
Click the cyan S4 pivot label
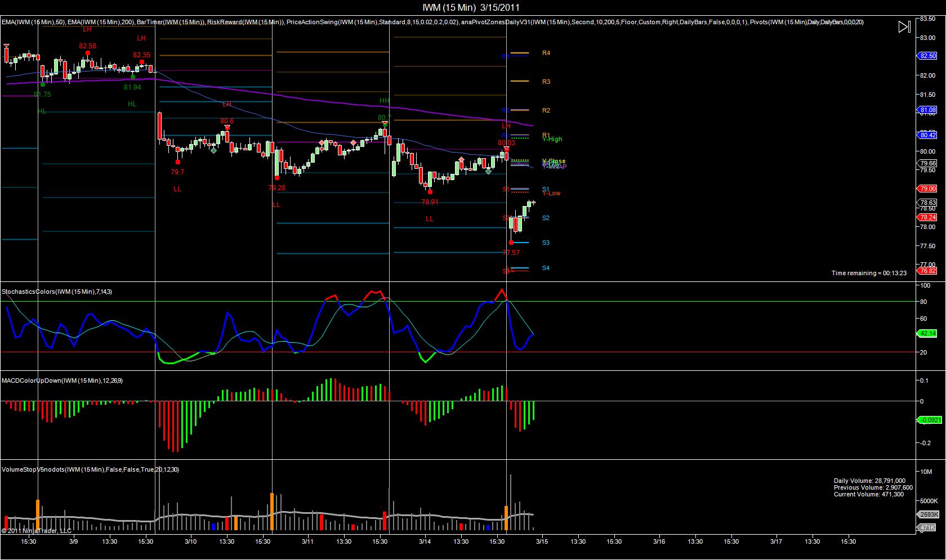click(x=546, y=268)
